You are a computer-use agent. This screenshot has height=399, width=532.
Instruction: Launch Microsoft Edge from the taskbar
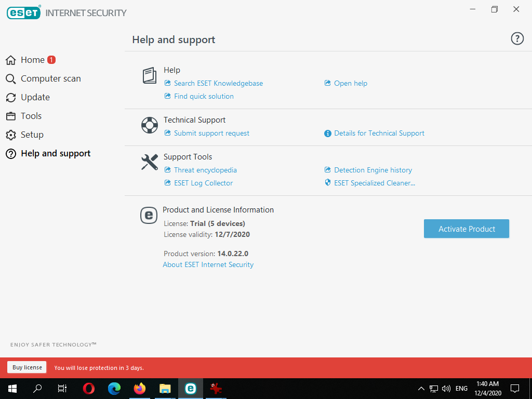114,389
